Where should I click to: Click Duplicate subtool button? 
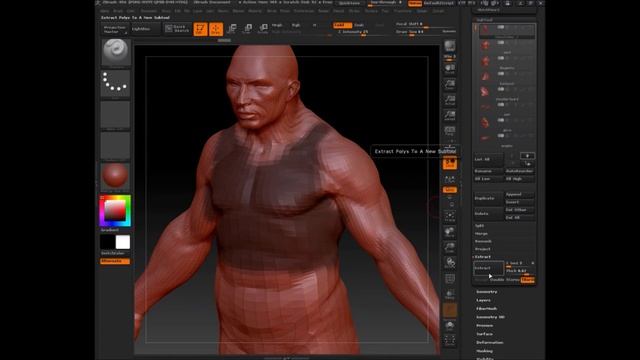pyautogui.click(x=489, y=198)
